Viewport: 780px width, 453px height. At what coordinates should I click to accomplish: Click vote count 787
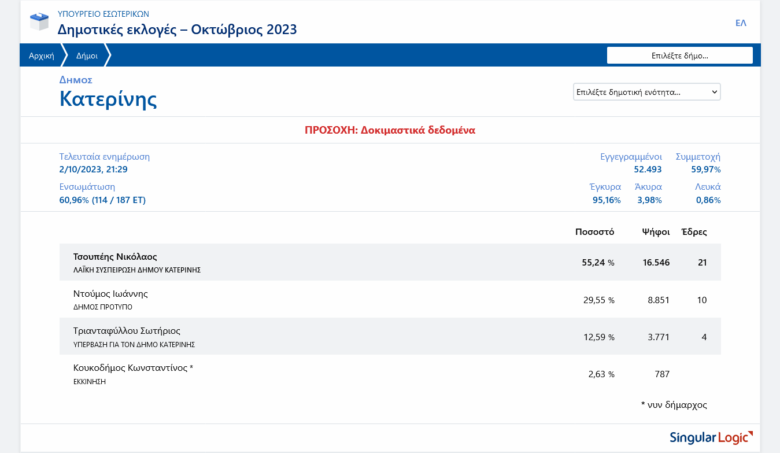[x=662, y=374]
